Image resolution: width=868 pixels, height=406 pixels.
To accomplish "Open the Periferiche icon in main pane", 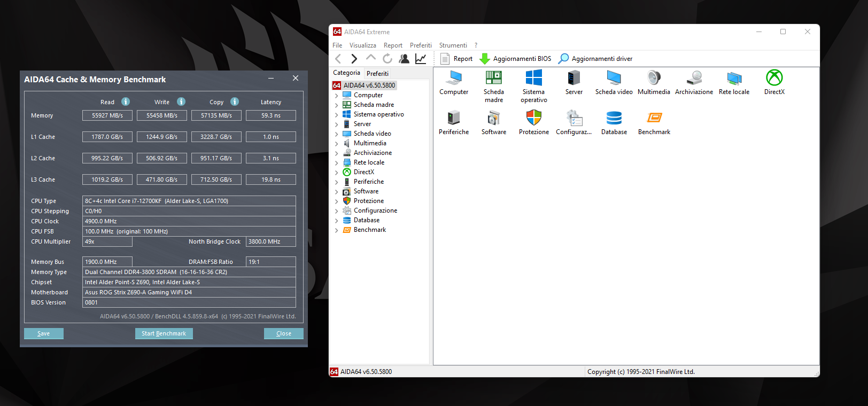I will coord(454,118).
